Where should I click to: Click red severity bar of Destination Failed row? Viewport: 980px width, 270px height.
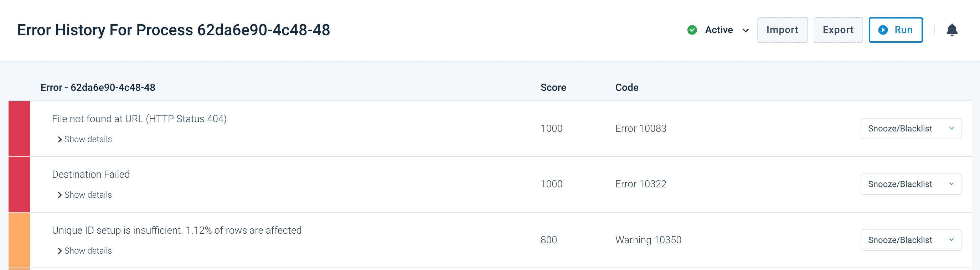[19, 184]
